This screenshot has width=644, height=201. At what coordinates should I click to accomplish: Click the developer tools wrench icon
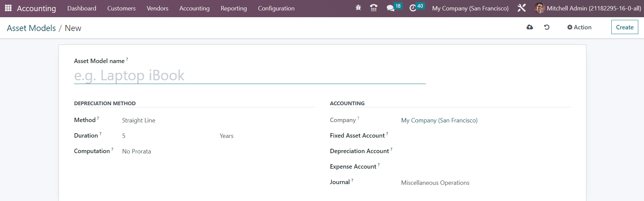pos(521,8)
